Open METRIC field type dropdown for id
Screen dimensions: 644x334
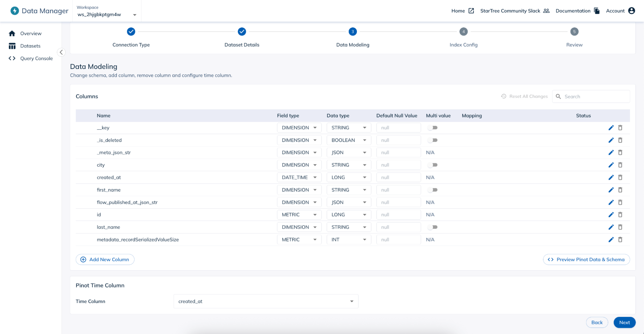point(299,215)
